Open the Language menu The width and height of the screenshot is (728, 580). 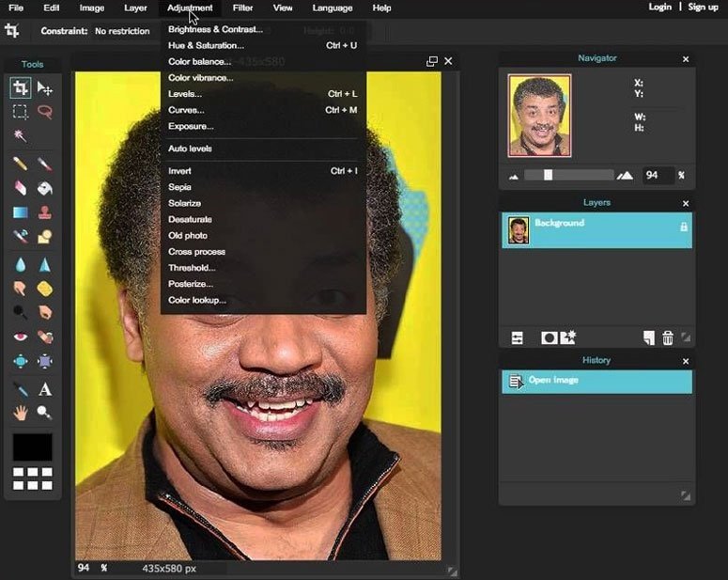tap(332, 8)
